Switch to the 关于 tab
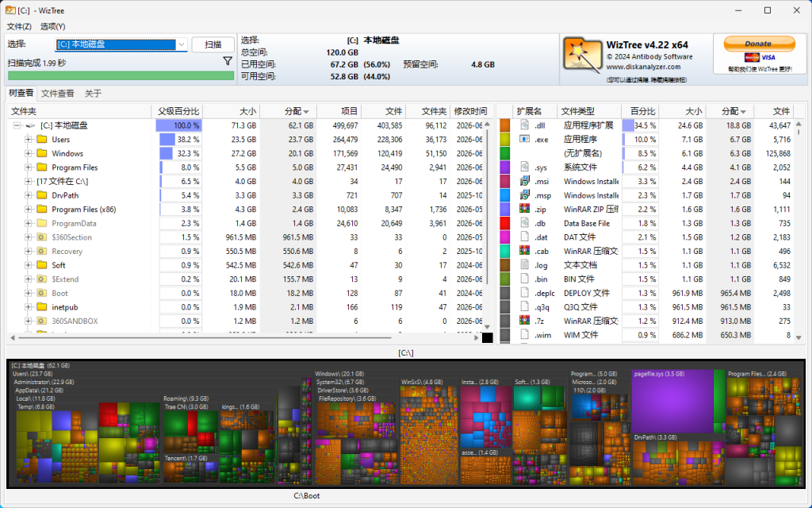This screenshot has width=812, height=508. point(94,94)
